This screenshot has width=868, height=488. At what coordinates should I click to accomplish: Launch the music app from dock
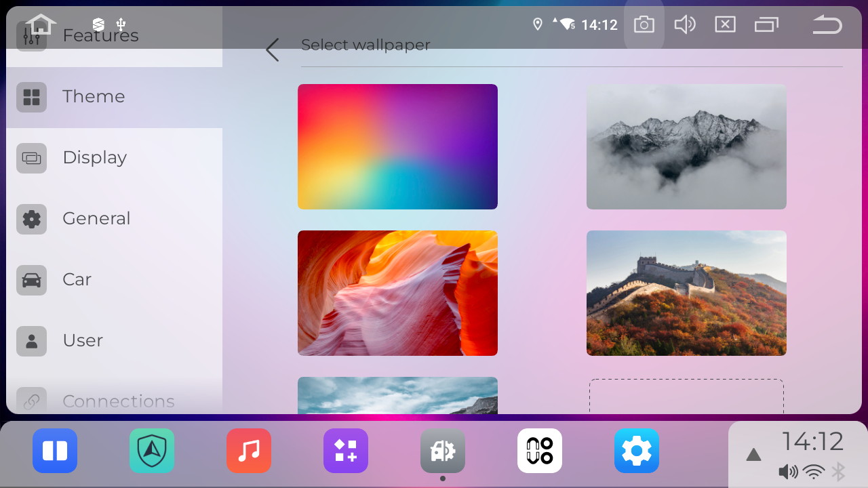pos(249,451)
